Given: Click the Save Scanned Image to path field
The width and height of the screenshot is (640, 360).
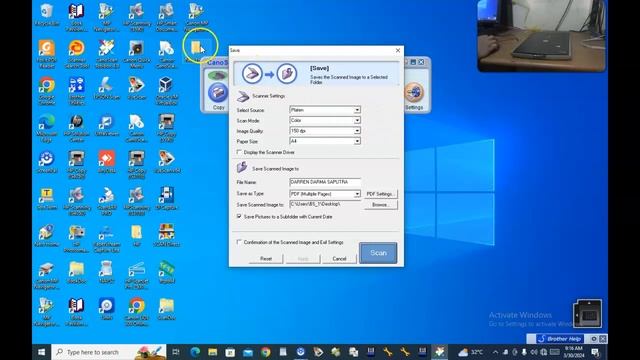Looking at the screenshot, I should click(x=325, y=204).
